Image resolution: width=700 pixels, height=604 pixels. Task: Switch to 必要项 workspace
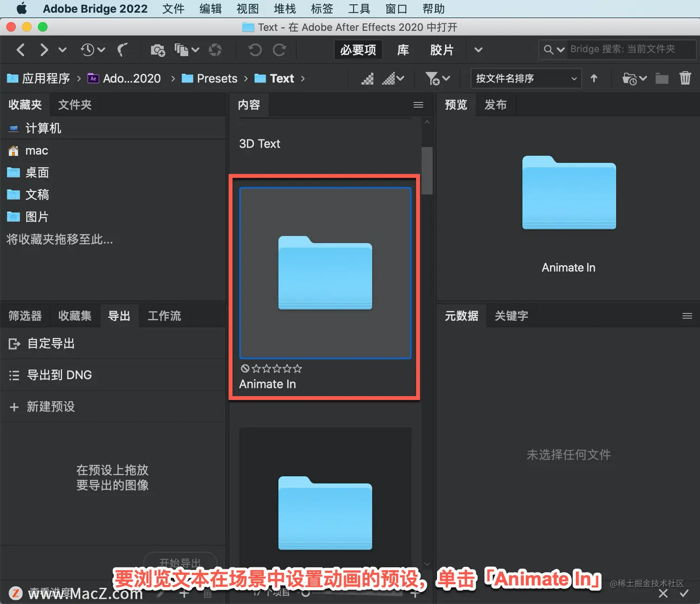358,50
